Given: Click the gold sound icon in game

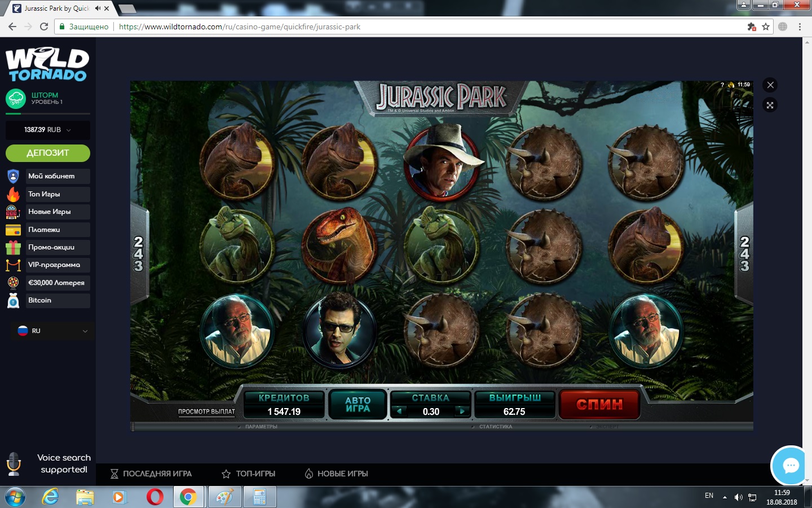Looking at the screenshot, I should pos(731,85).
